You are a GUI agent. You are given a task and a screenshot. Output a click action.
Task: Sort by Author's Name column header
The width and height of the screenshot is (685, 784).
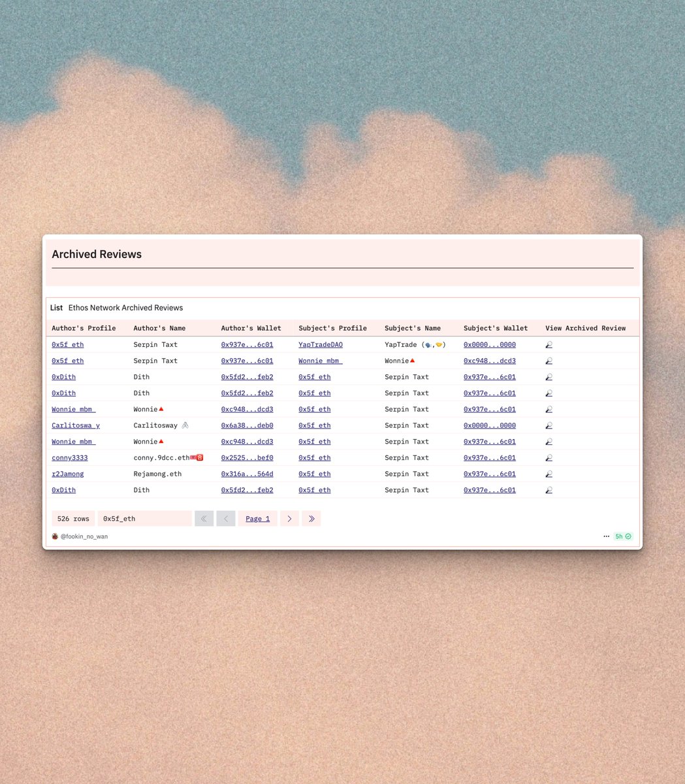[159, 328]
